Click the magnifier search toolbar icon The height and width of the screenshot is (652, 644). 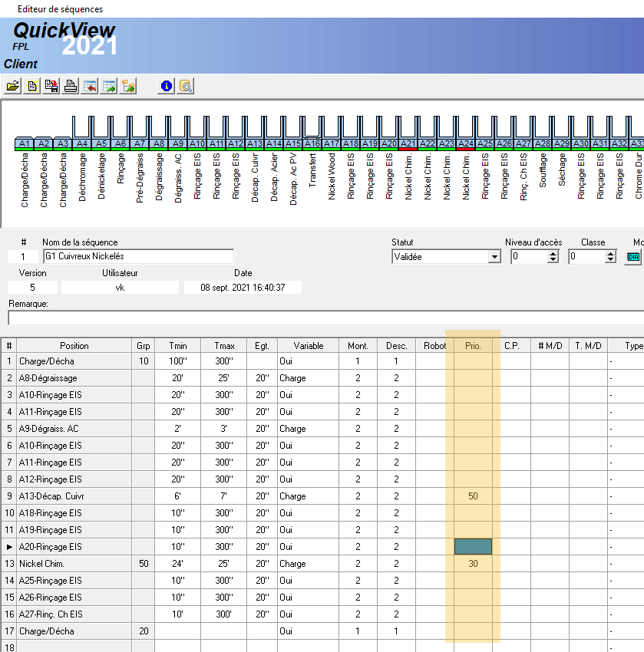185,86
